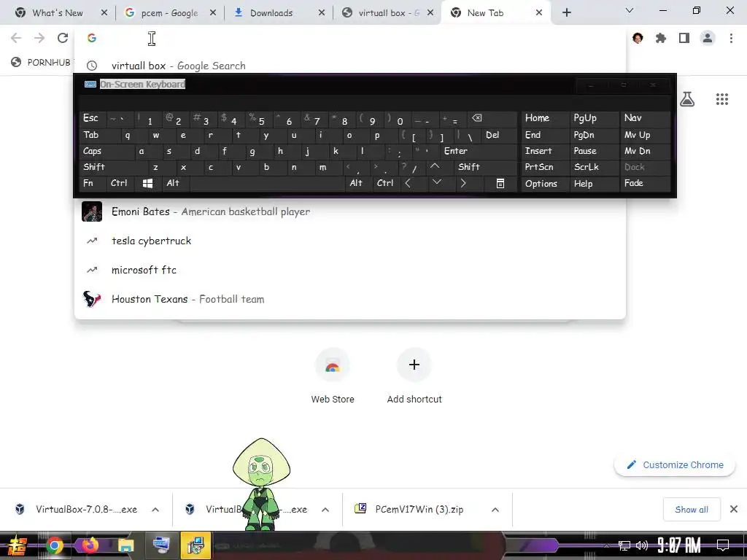Toggle right Shift key on keyboard
Image resolution: width=747 pixels, height=560 pixels.
pos(485,167)
